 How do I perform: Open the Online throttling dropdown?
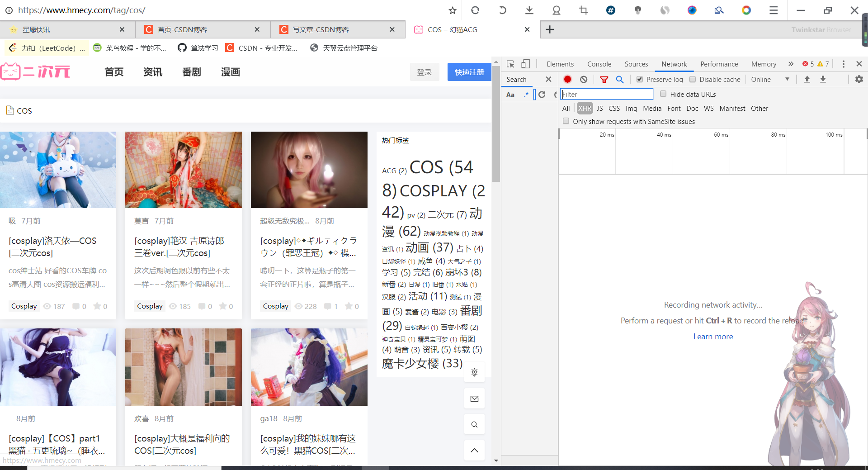770,79
